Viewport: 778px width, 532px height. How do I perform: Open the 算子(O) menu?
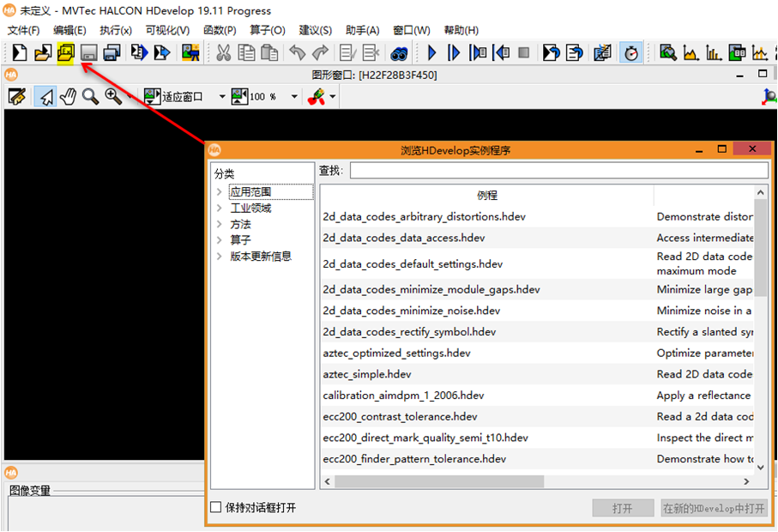[x=268, y=30]
